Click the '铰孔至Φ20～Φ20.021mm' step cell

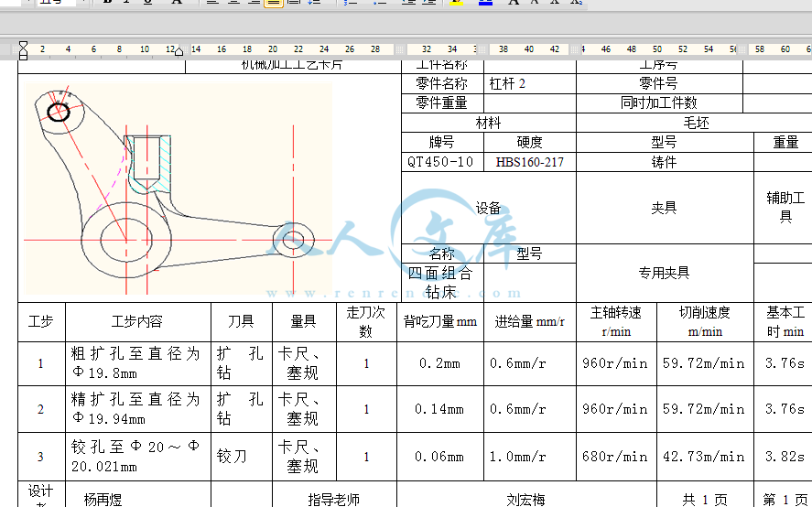pos(137,457)
